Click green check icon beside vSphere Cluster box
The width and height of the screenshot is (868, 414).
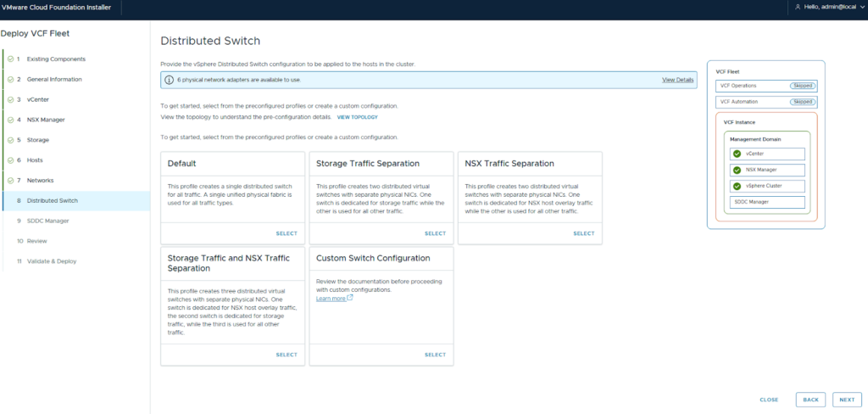tap(737, 186)
